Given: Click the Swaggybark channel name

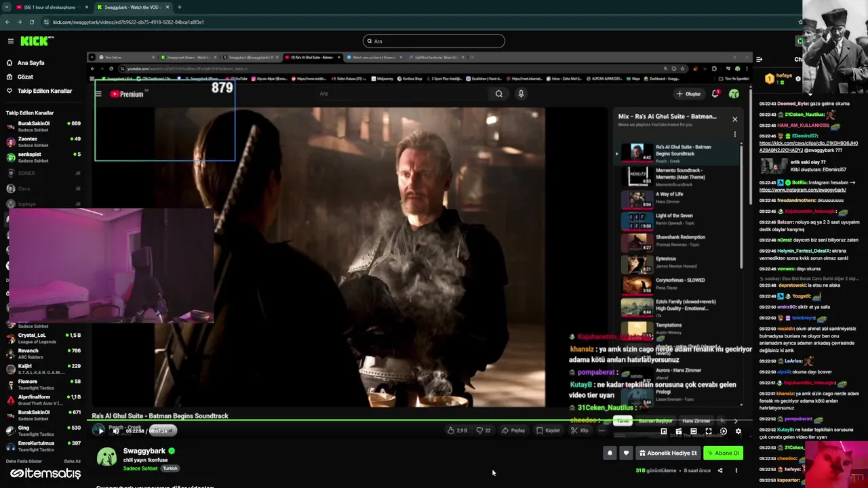Looking at the screenshot, I should click(144, 451).
